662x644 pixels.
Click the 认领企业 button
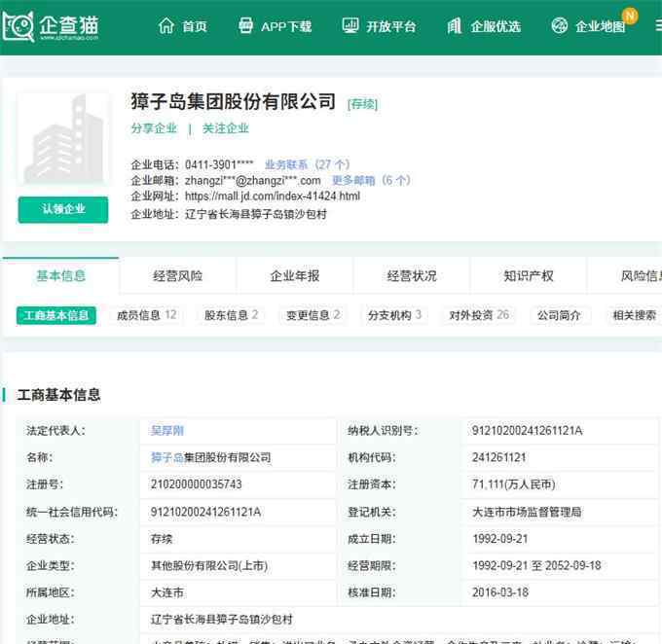tap(63, 209)
